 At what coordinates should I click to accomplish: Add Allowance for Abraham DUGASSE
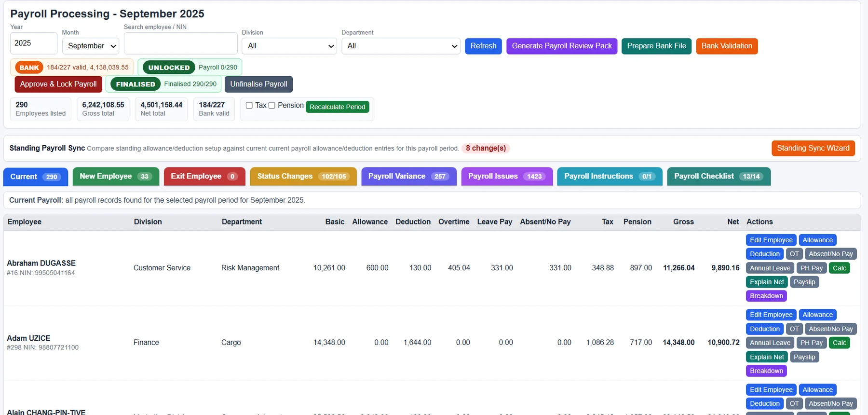(x=817, y=240)
